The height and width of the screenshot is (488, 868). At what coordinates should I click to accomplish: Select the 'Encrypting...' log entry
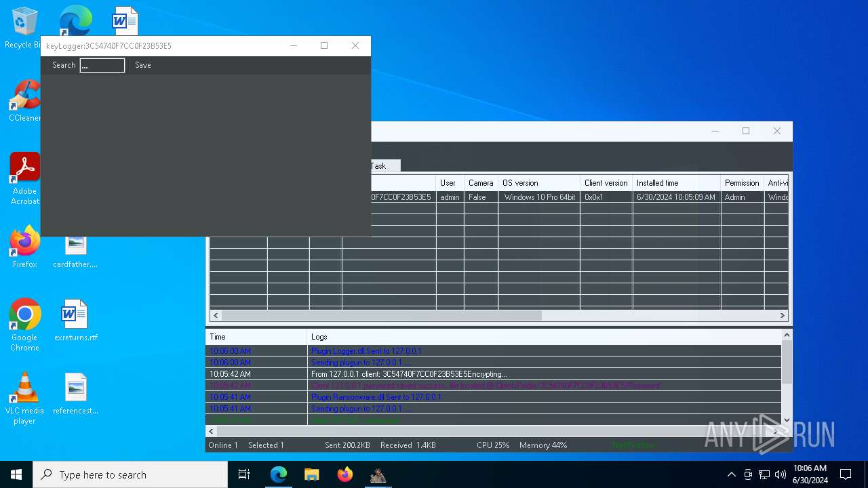(x=408, y=374)
